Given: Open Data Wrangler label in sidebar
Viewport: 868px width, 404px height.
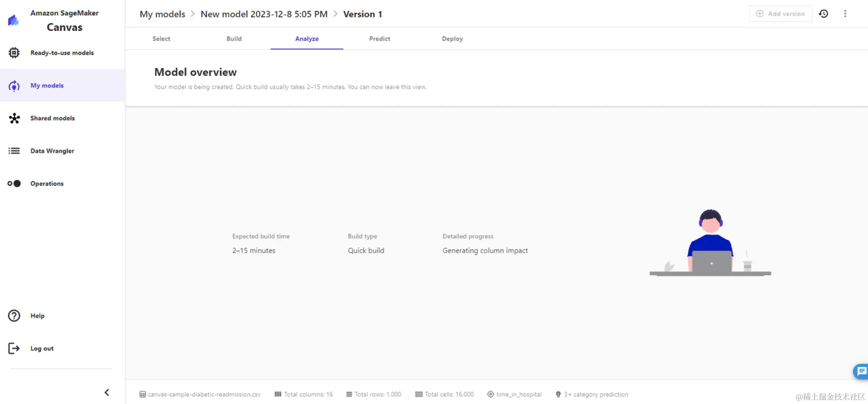Looking at the screenshot, I should (52, 151).
